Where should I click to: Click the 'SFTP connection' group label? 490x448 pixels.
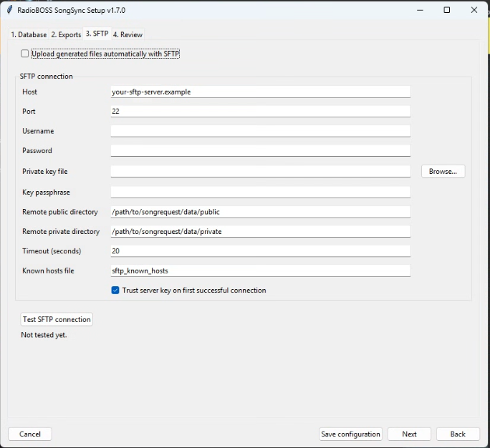(47, 76)
